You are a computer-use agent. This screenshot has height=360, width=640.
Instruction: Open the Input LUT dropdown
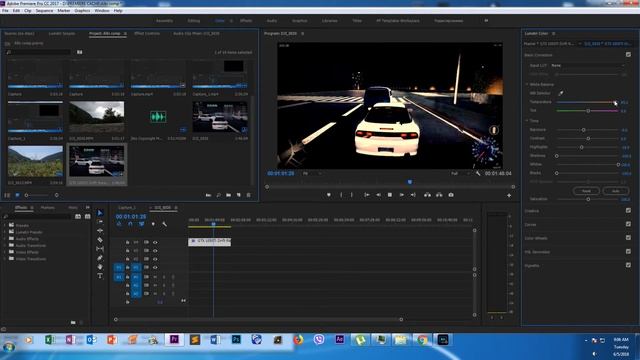588,65
